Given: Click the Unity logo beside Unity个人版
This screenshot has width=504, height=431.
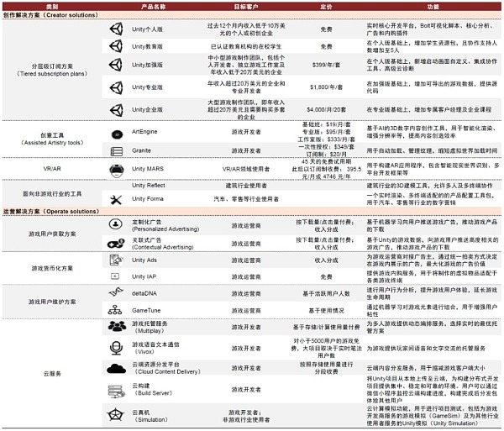Looking at the screenshot, I should 115,29.
